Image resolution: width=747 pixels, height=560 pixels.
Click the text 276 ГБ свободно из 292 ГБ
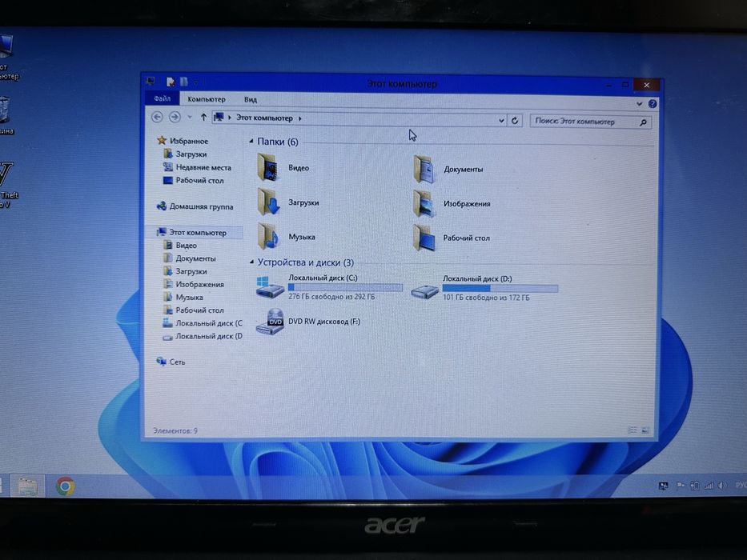(331, 297)
